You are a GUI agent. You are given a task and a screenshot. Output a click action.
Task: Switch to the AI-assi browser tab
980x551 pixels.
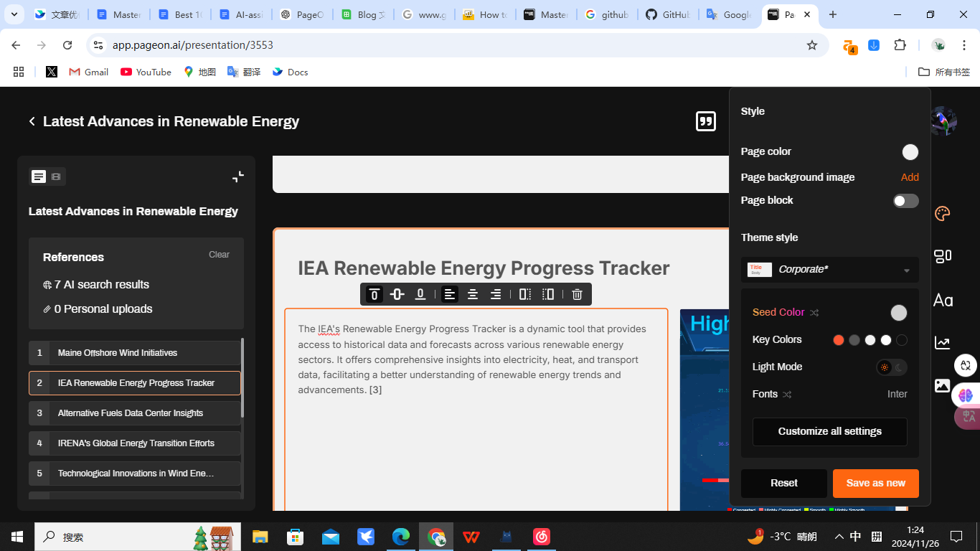(x=241, y=14)
